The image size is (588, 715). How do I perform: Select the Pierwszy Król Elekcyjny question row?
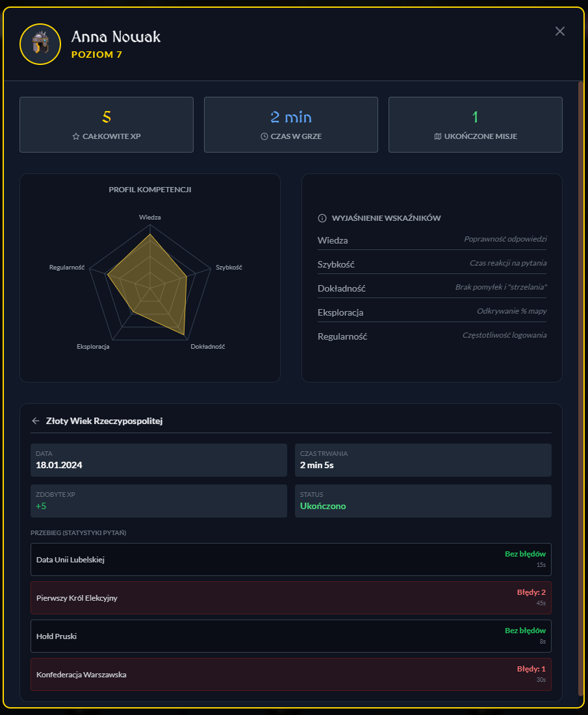[x=290, y=598]
